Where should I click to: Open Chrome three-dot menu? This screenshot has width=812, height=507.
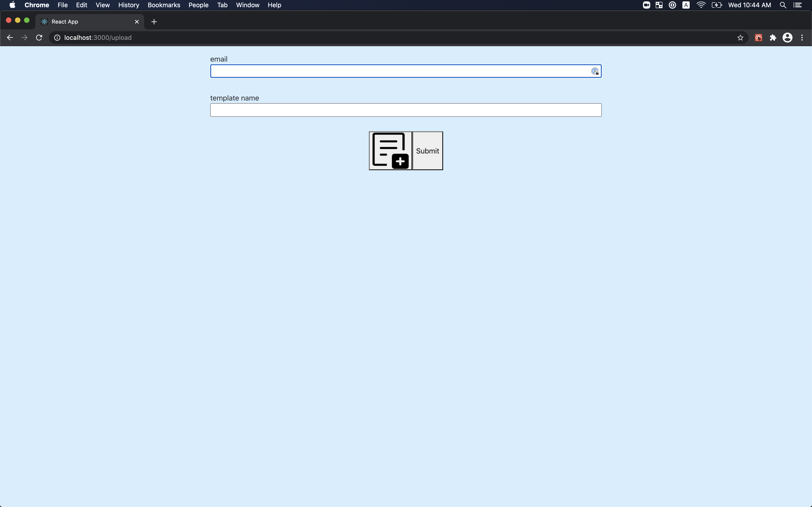[802, 38]
